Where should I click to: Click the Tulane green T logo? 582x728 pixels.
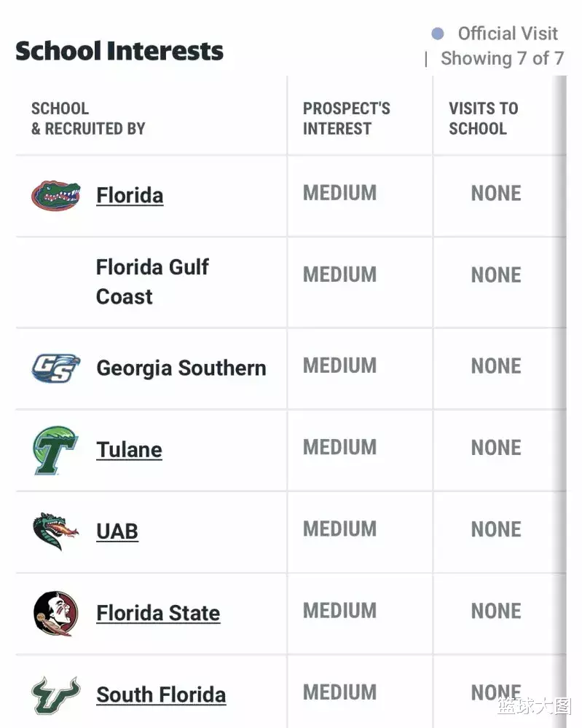pyautogui.click(x=55, y=450)
